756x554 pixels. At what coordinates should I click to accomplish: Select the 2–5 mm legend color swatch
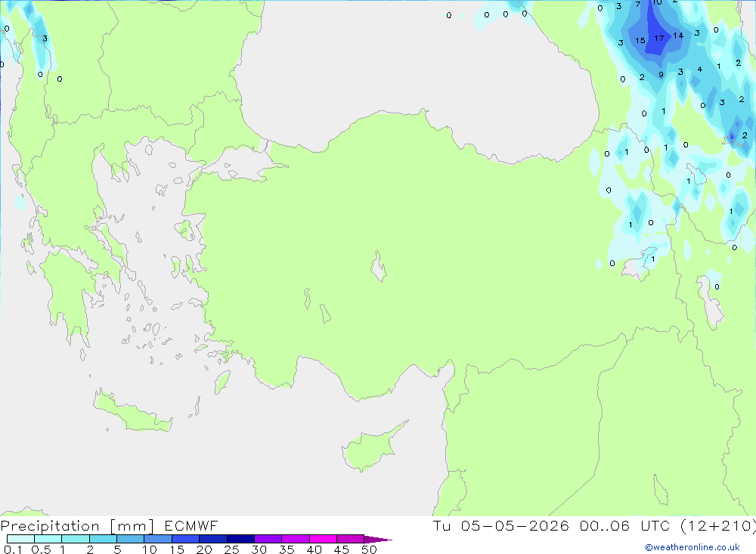tap(103, 539)
